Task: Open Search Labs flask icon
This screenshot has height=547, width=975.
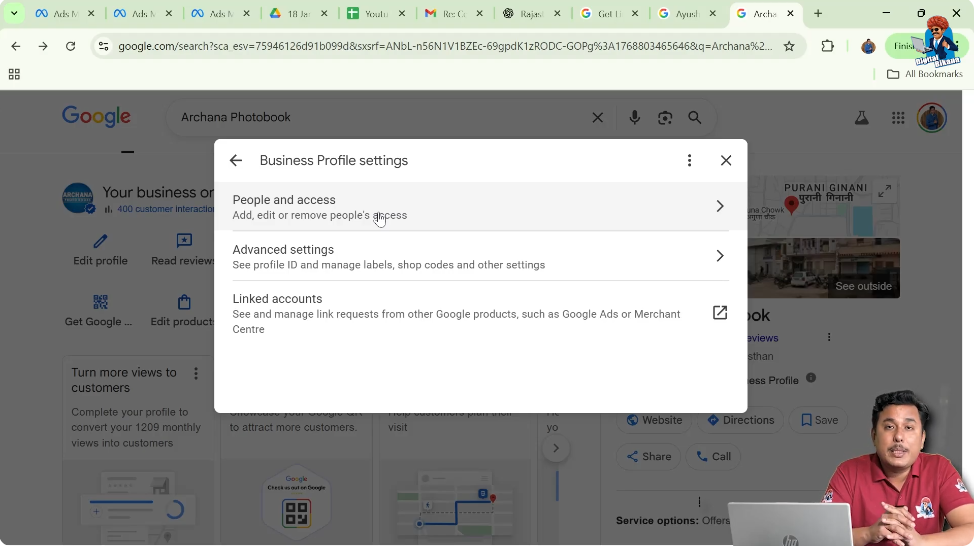Action: tap(861, 117)
